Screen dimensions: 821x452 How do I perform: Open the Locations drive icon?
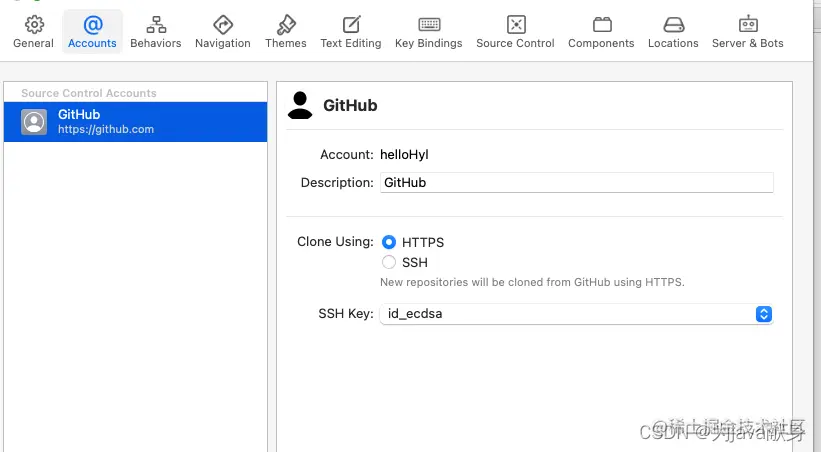click(673, 25)
